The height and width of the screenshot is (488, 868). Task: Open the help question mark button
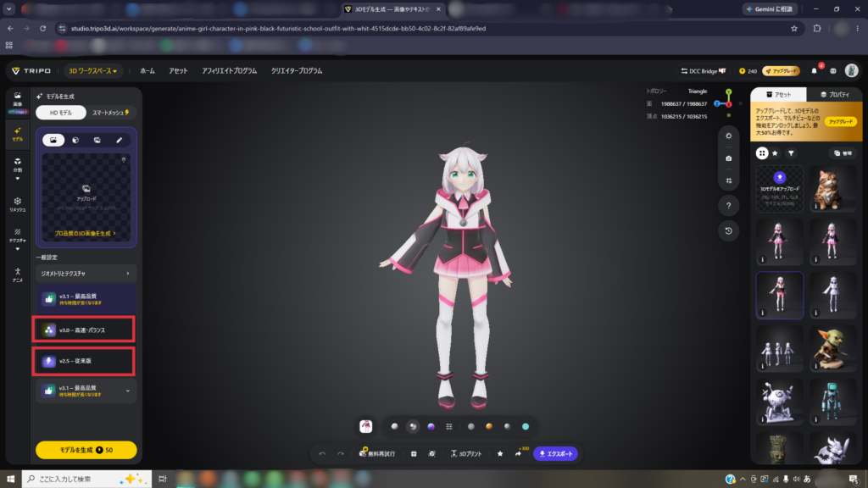click(728, 206)
